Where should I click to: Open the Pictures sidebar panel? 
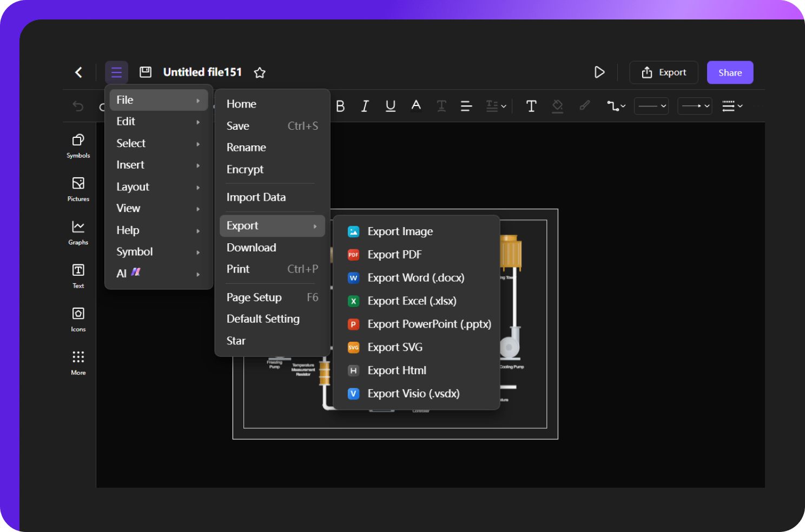(x=78, y=189)
